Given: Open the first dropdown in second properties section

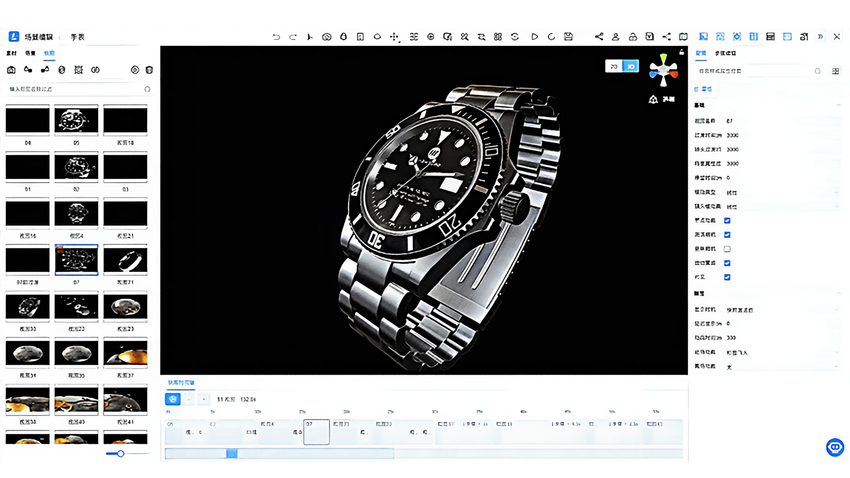Looking at the screenshot, I should point(783,310).
